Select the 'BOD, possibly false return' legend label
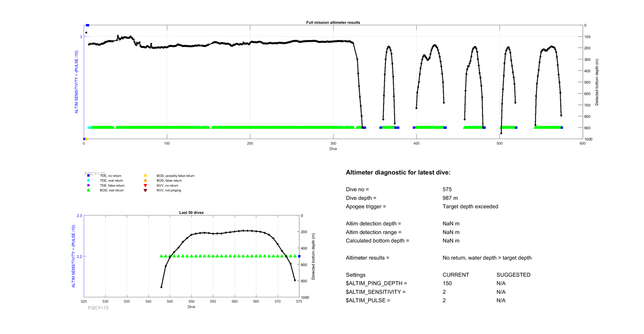Image resolution: width=644 pixels, height=334 pixels. click(x=175, y=176)
